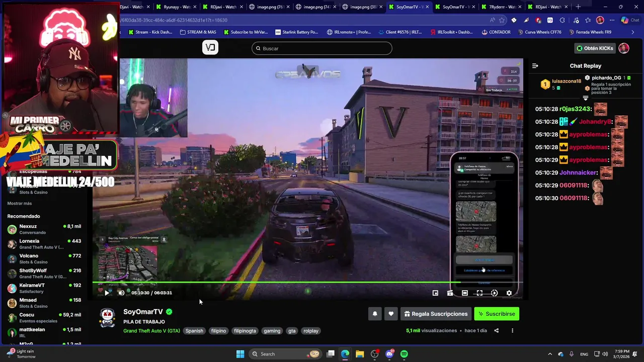The width and height of the screenshot is (644, 362).
Task: Enter fullscreen from the player controls
Action: coord(479,293)
